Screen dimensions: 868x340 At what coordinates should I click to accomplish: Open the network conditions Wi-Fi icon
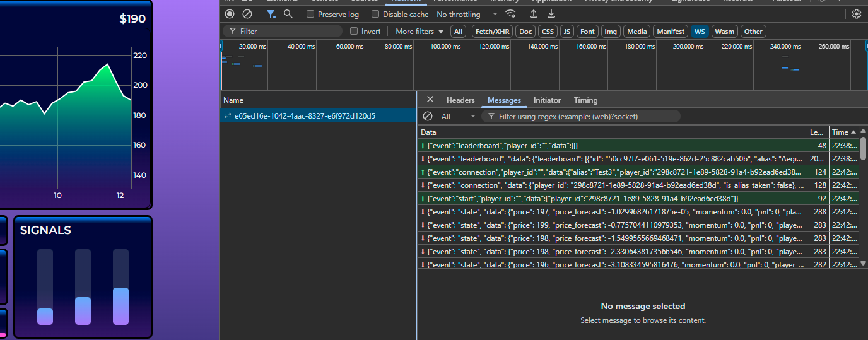coord(511,14)
